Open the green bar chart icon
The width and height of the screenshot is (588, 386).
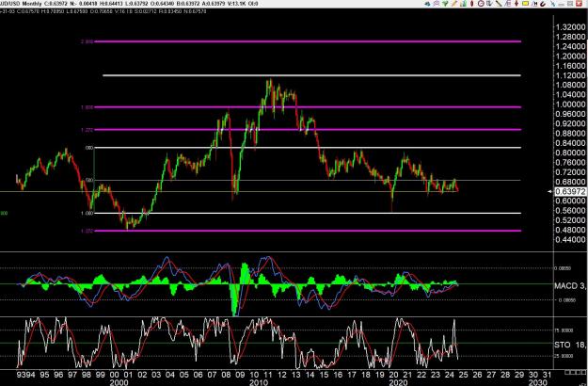[463, 4]
